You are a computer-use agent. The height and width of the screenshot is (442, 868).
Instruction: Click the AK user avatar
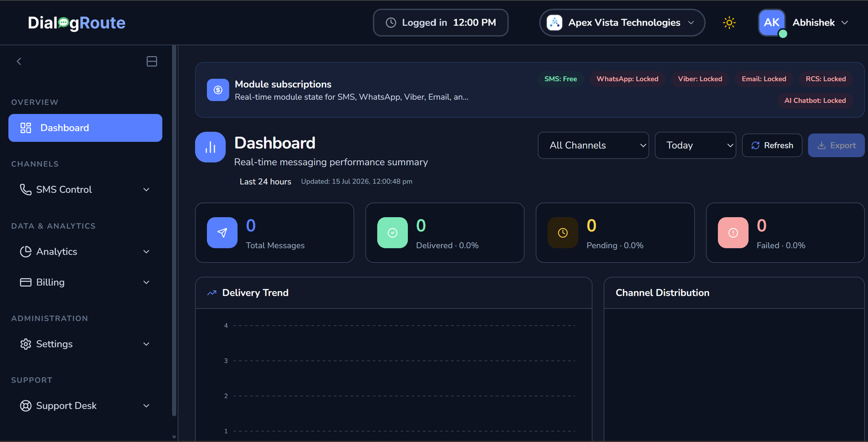click(x=771, y=23)
